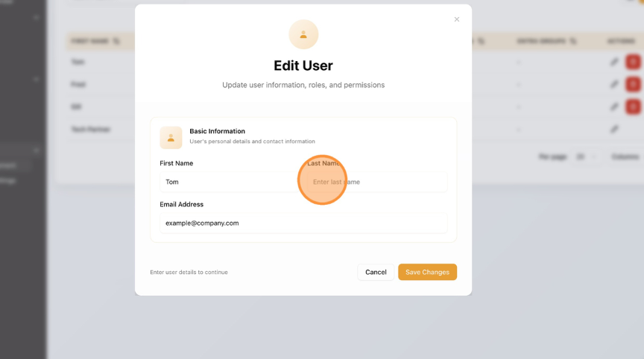Close the Edit User dialog
The width and height of the screenshot is (644, 359).
[x=457, y=19]
